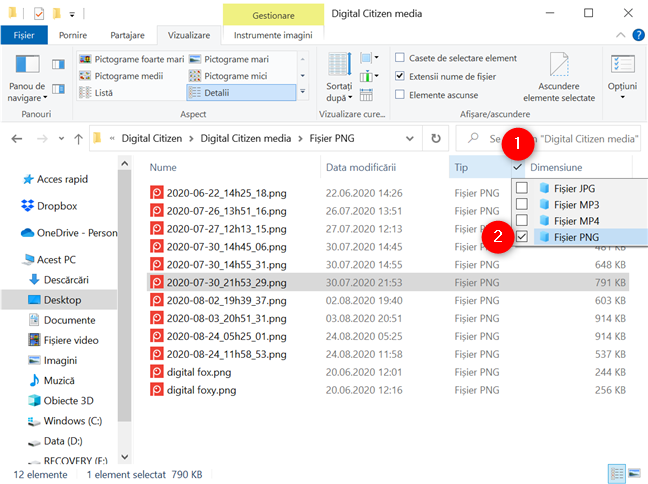Uncheck Extensii nume de fișier
Viewport: 648px width, 484px height.
400,76
